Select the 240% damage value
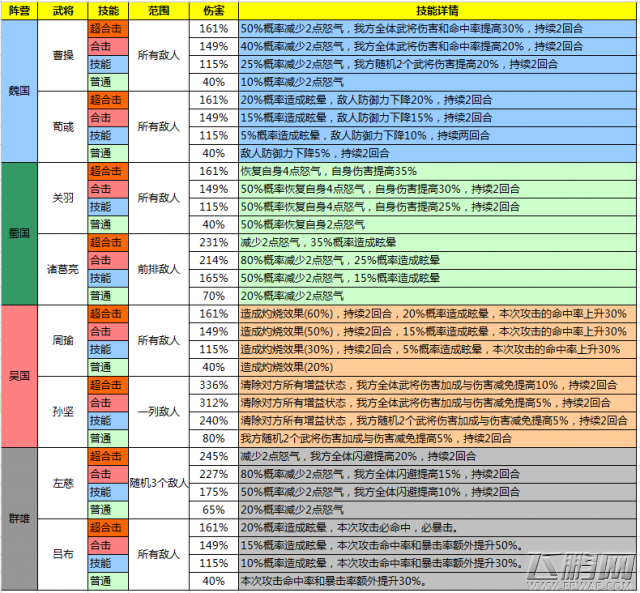This screenshot has width=640, height=593. click(214, 421)
